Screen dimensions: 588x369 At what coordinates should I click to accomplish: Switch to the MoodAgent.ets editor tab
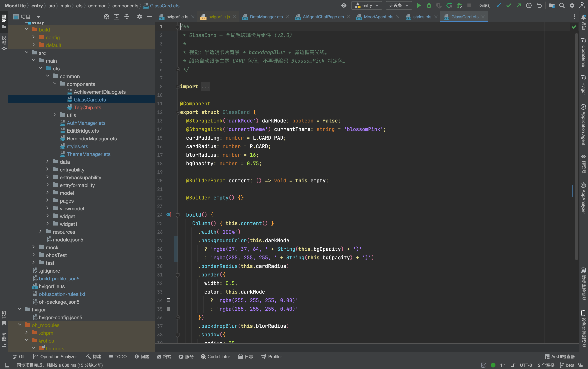pos(378,17)
